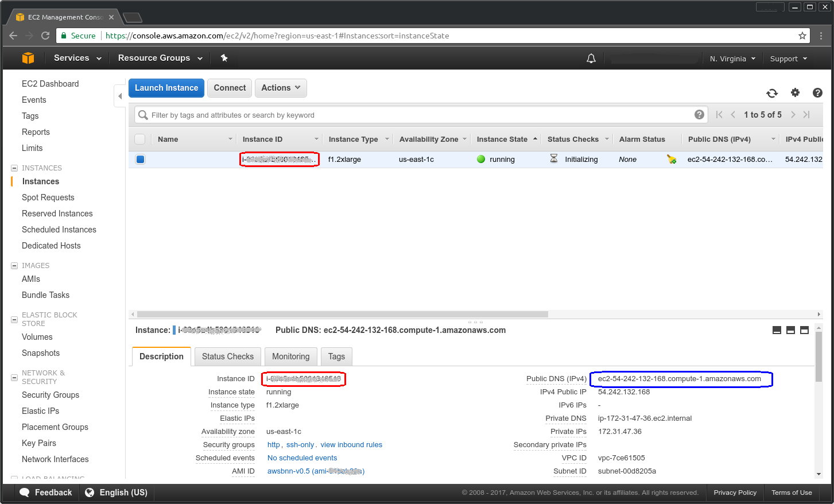
Task: Click browser back arrow
Action: 13,36
